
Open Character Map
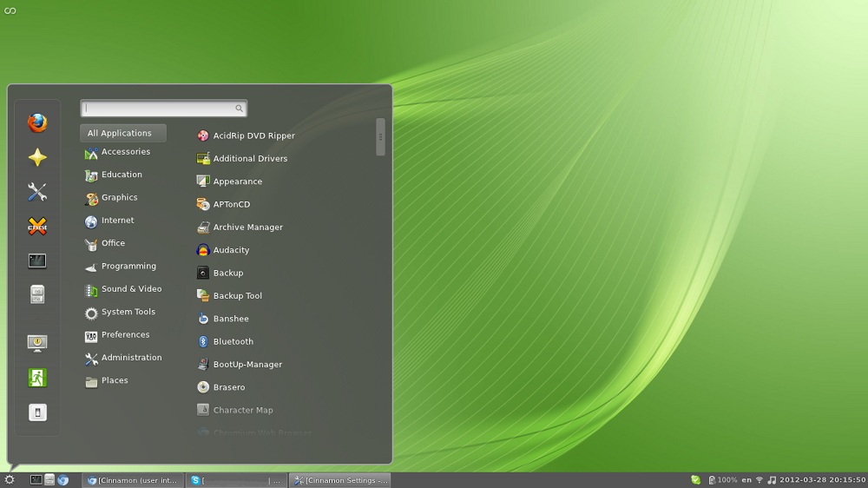235,411
